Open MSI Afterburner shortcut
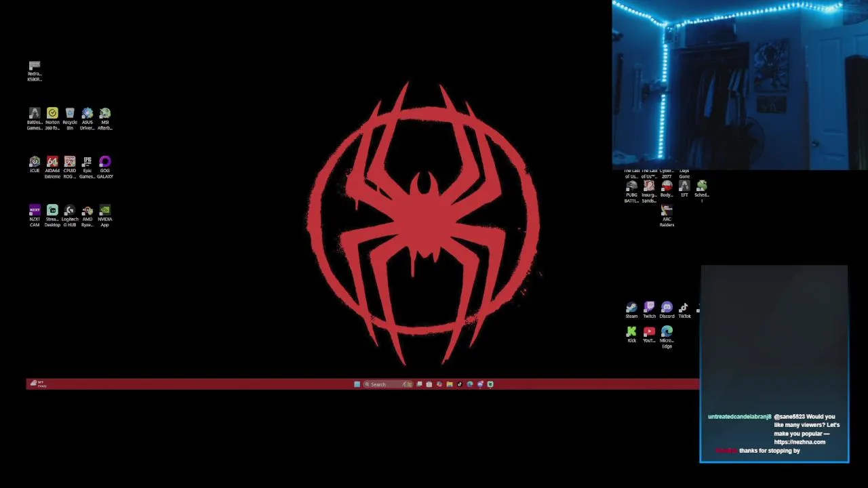Viewport: 868px width, 488px height. pos(105,119)
